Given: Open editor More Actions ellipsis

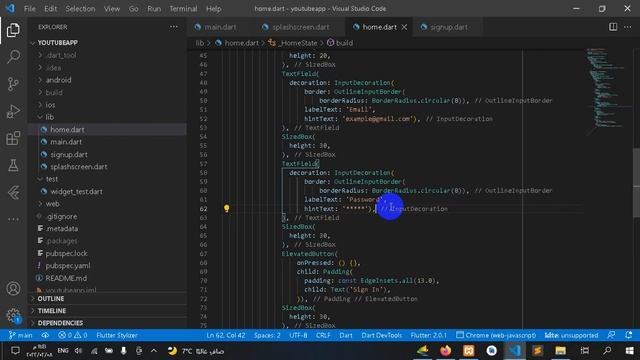Looking at the screenshot, I should pyautogui.click(x=627, y=27).
